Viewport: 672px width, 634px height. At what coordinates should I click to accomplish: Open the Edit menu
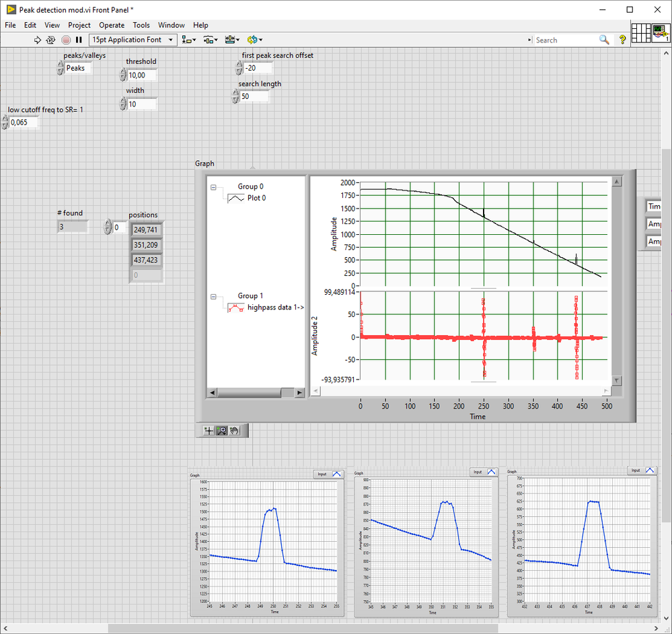[30, 26]
